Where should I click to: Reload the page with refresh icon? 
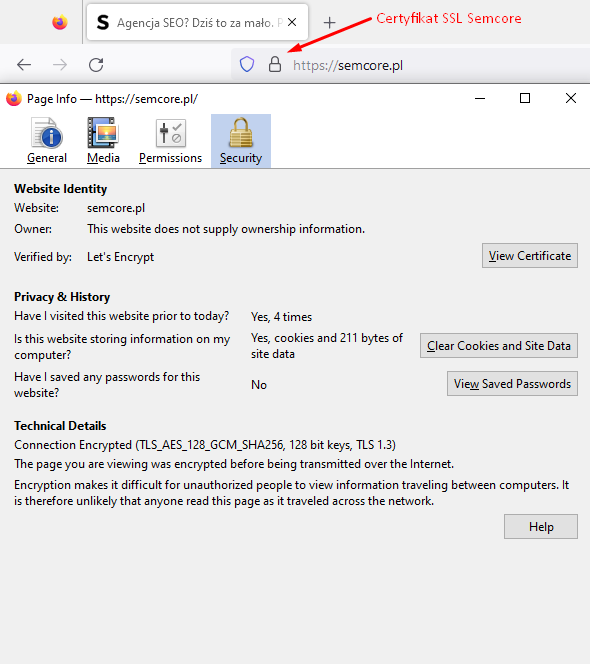point(96,65)
